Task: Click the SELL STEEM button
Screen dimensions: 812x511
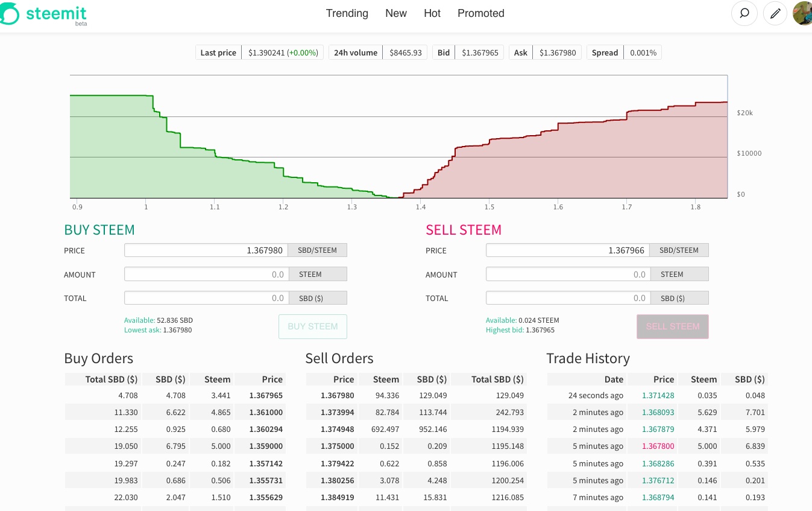Action: [673, 326]
